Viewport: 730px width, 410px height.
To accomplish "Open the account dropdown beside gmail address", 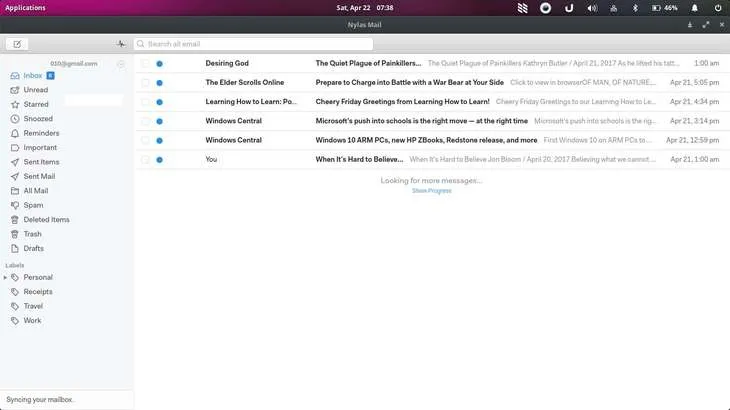I will pyautogui.click(x=121, y=64).
